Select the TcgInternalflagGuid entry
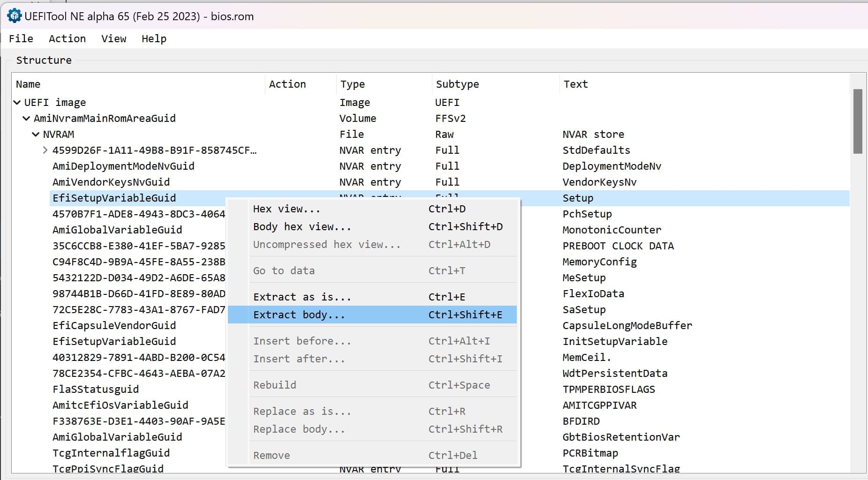This screenshot has width=868, height=480. pos(111,453)
